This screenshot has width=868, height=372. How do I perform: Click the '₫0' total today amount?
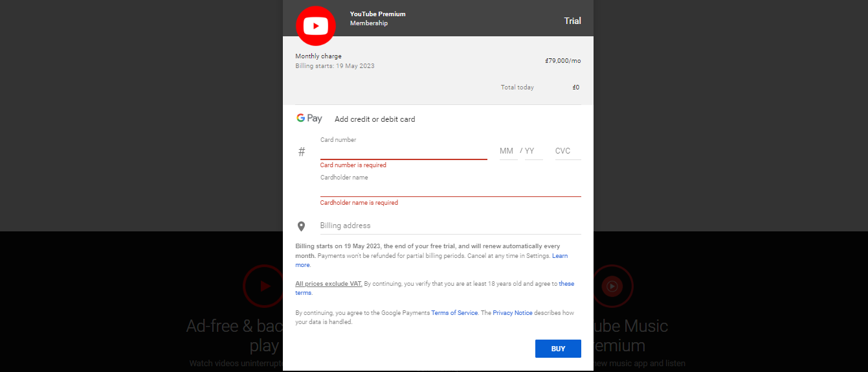[x=576, y=87]
